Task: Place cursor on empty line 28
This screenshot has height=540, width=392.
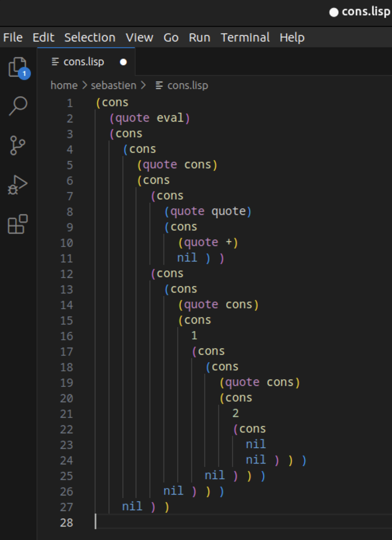Action: coord(224,522)
